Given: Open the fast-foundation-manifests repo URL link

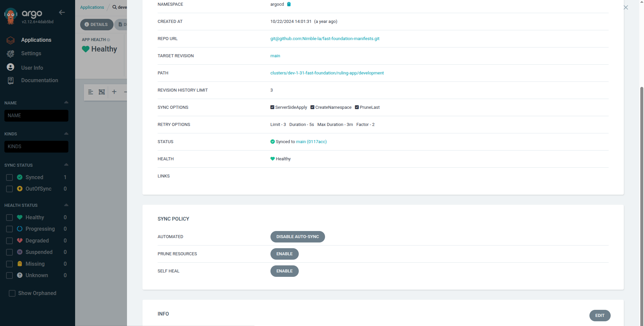Looking at the screenshot, I should pyautogui.click(x=325, y=38).
